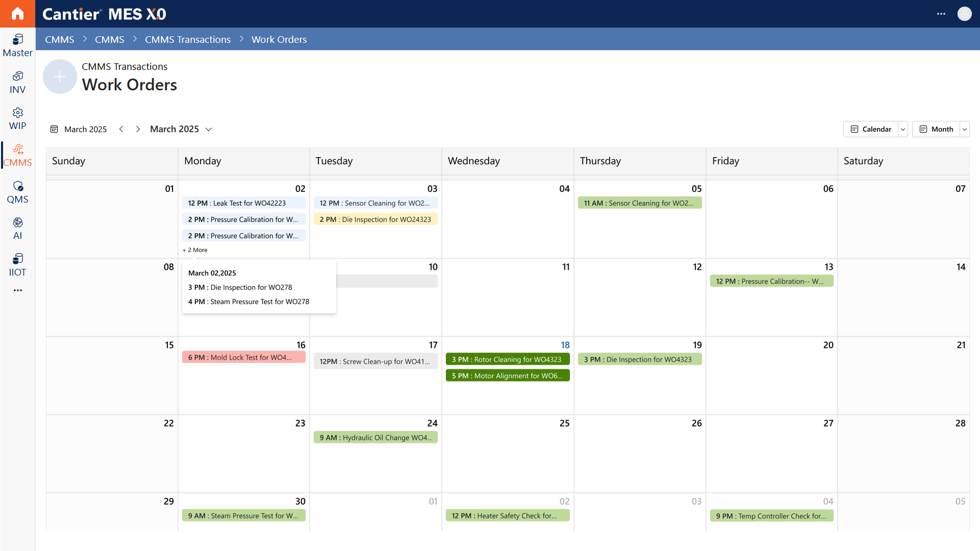Open Rotor Cleaning for WO4323 event

pos(507,359)
